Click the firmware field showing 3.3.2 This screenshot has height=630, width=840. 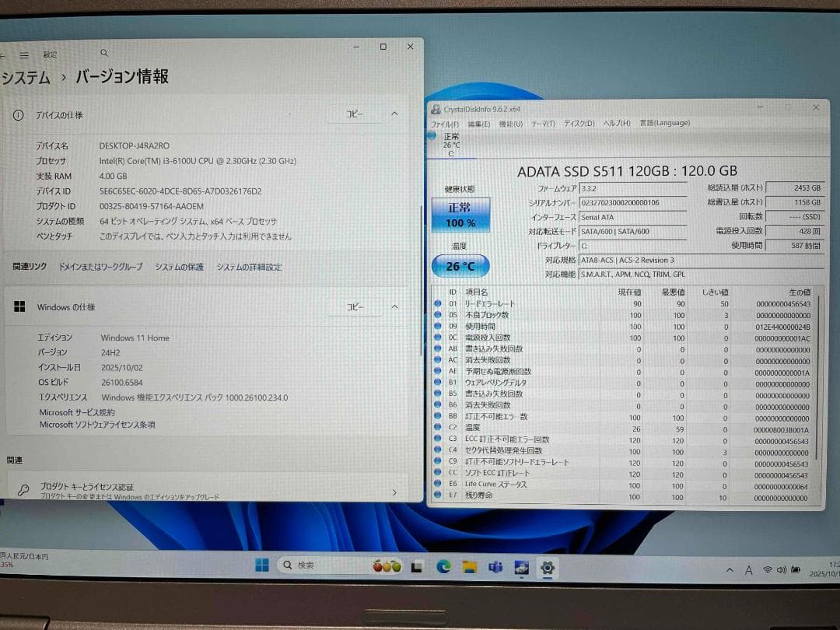coord(632,188)
